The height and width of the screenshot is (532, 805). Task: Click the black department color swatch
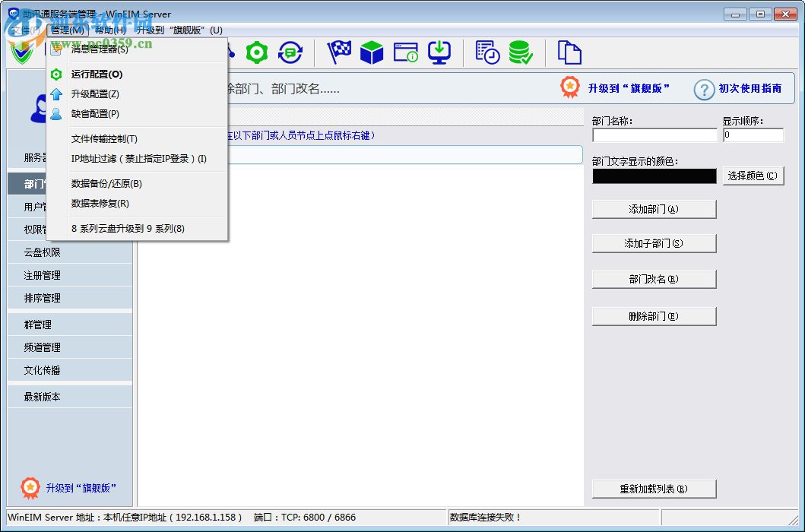[x=654, y=176]
